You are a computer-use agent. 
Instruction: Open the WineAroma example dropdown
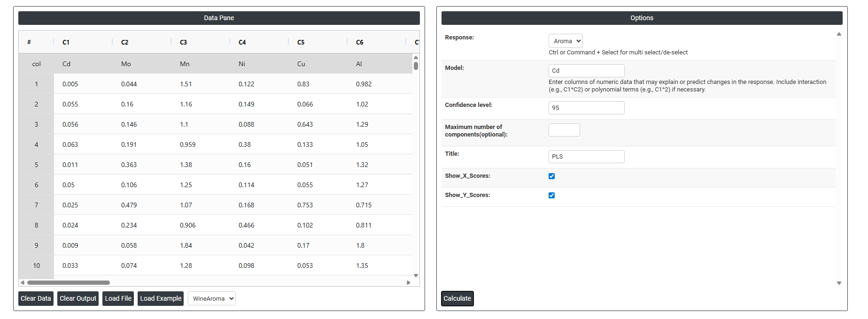tap(211, 298)
